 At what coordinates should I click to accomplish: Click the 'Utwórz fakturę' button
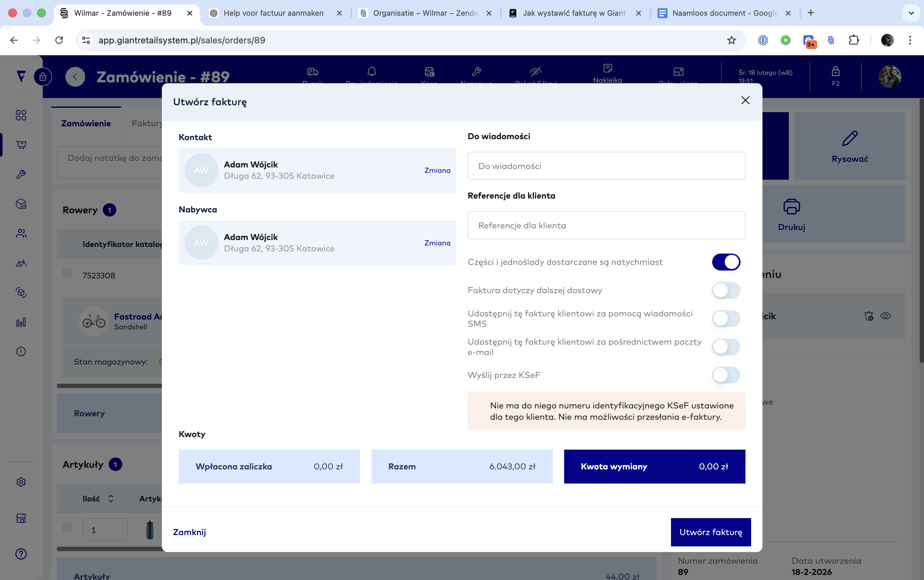click(711, 532)
